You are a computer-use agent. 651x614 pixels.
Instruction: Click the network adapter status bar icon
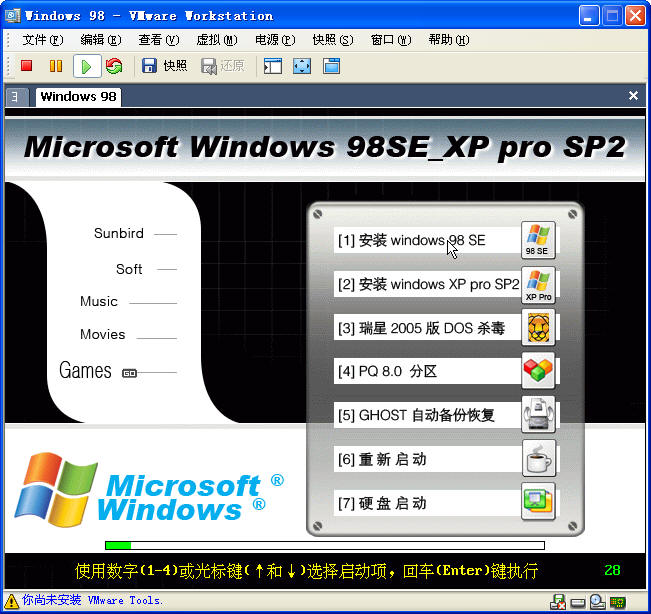[617, 602]
